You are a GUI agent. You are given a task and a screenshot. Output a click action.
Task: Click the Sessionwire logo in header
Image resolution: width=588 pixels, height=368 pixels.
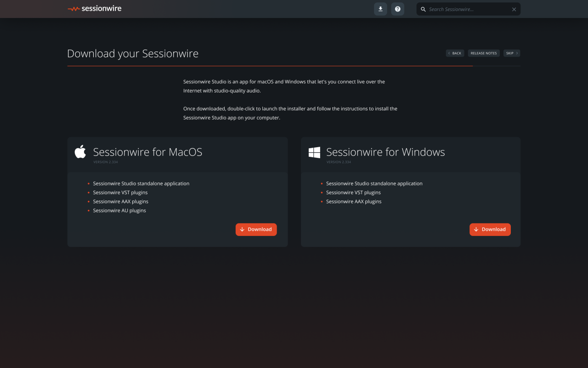coord(95,9)
